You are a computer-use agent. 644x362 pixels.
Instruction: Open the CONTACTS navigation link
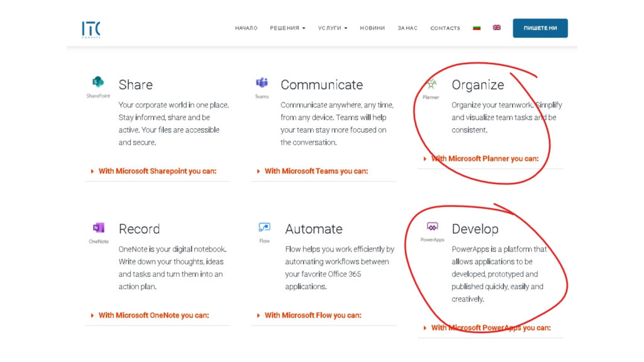click(445, 28)
